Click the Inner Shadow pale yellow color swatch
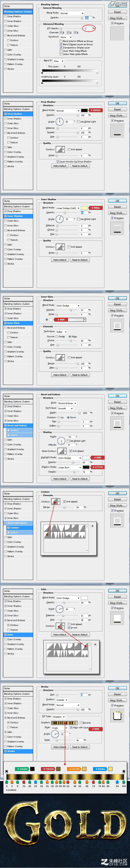This screenshot has height=868, width=130. pos(84,208)
